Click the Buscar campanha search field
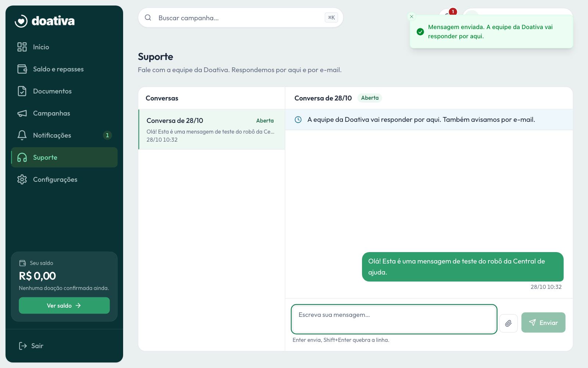The height and width of the screenshot is (368, 588). (241, 18)
